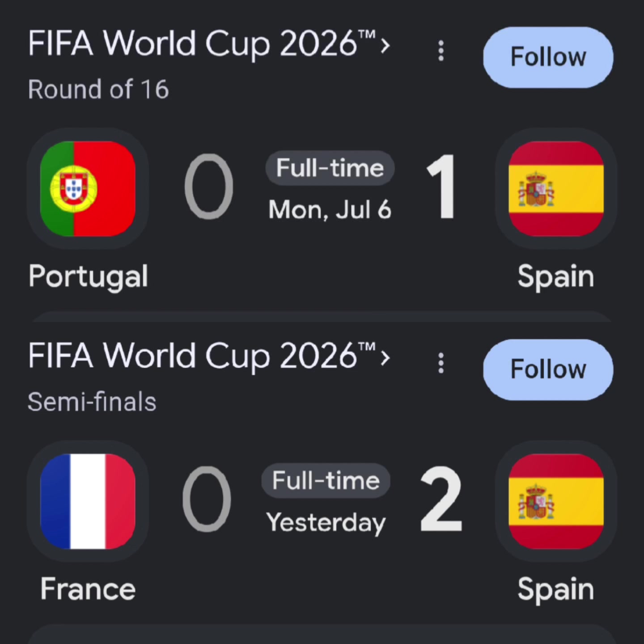Click chevron after second FIFA World Cup 2026 title
644x644 pixels.
385,358
